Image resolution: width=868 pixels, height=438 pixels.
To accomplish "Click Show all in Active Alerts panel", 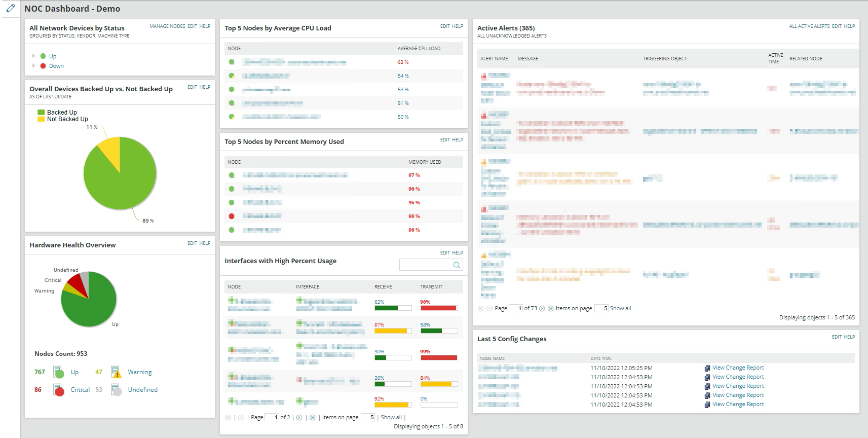I will [x=620, y=308].
